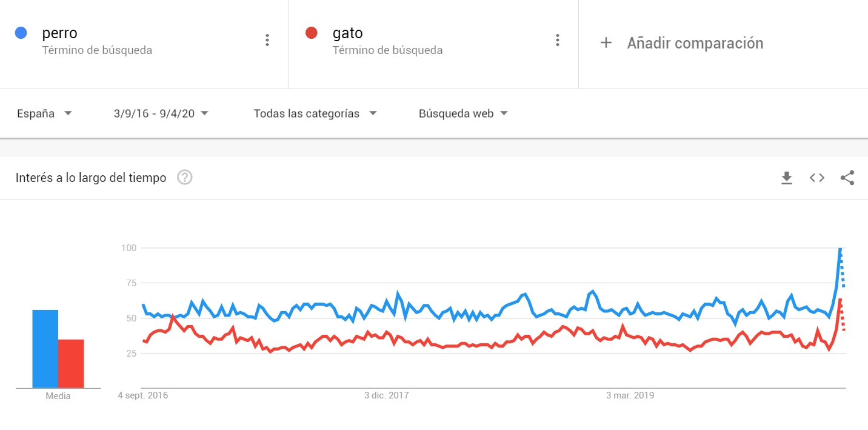The width and height of the screenshot is (868, 430).
Task: Click the blue perro color dot
Action: [x=21, y=33]
